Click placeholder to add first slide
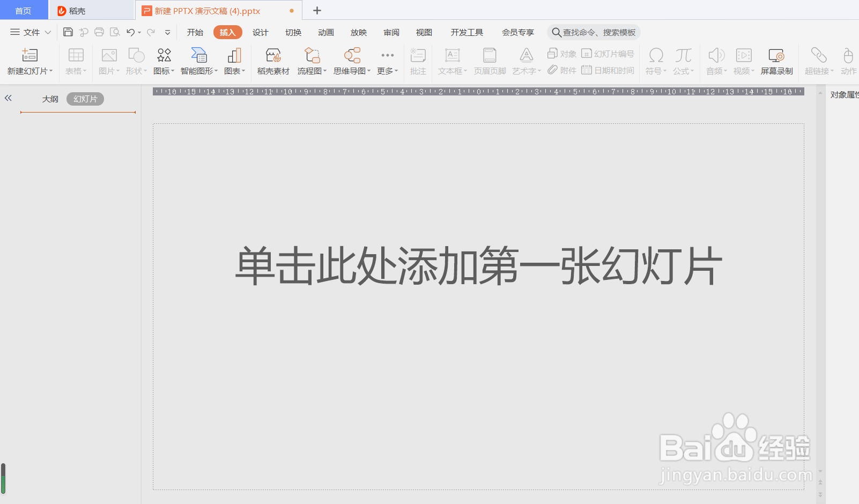Viewport: 859px width, 504px height. (478, 266)
